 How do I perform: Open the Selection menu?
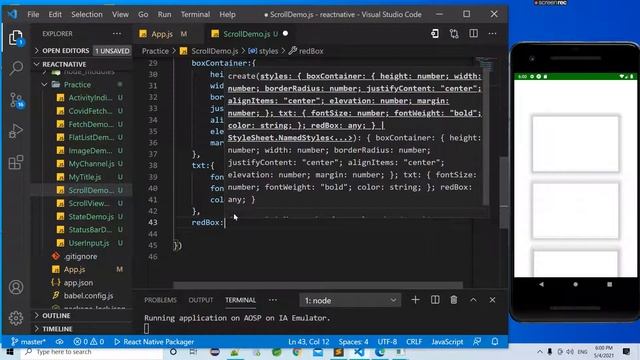click(87, 14)
